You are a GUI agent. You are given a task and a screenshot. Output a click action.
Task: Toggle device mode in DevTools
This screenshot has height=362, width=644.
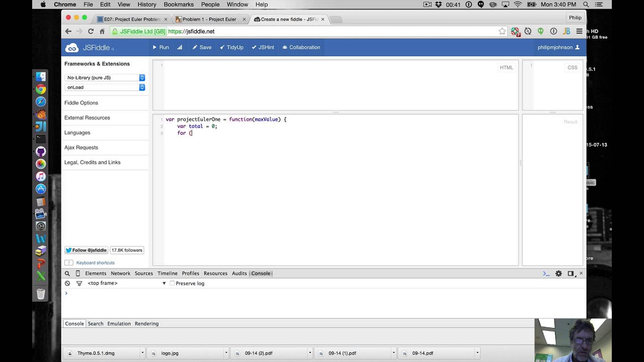click(x=78, y=274)
